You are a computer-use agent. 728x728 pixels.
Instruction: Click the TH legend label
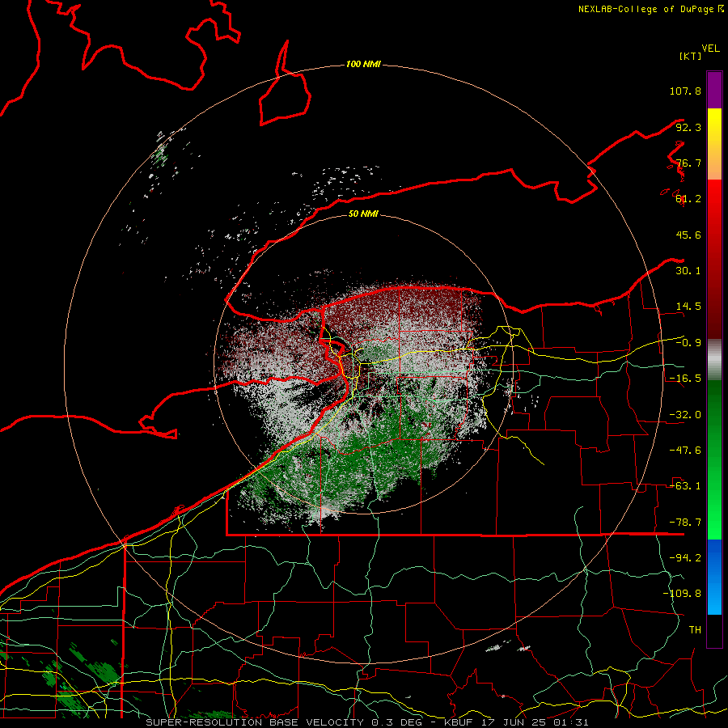695,630
